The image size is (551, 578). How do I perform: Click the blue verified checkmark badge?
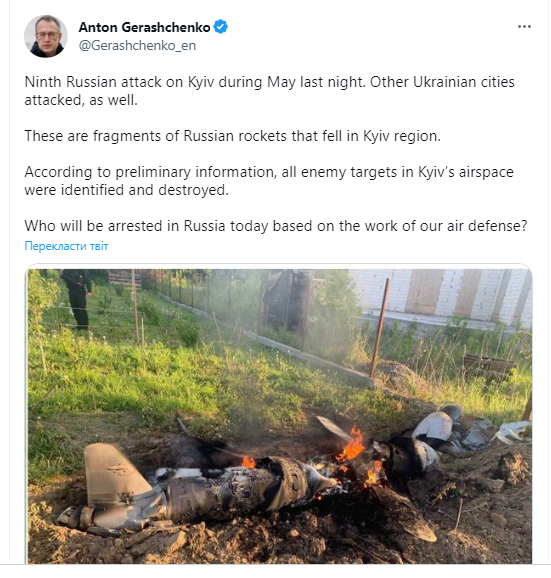220,27
